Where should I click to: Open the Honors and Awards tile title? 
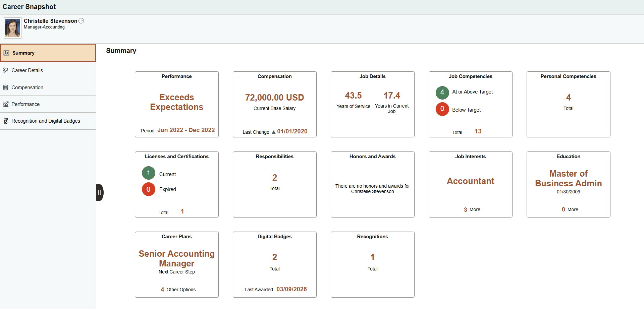pyautogui.click(x=373, y=157)
